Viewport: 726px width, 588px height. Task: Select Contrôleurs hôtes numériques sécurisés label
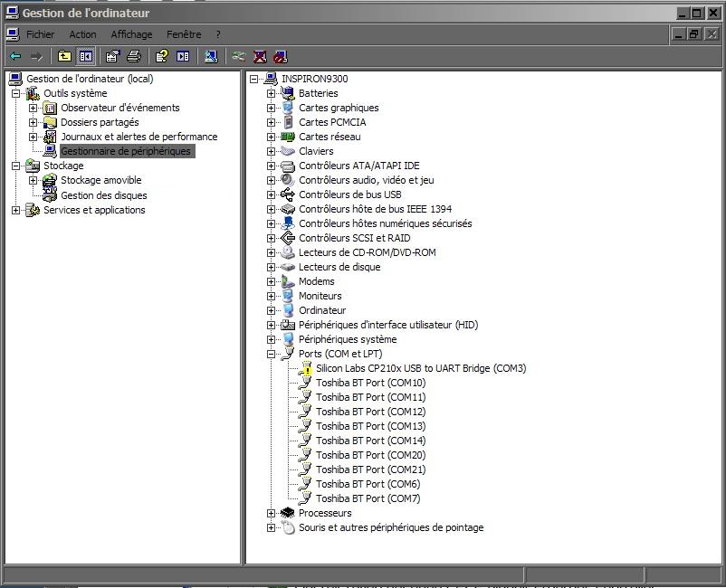pyautogui.click(x=386, y=223)
